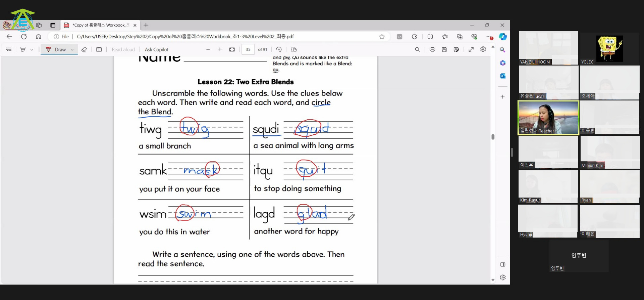Screen dimensions: 644x300
Task: Search inside the PDF document
Action: coord(417,49)
